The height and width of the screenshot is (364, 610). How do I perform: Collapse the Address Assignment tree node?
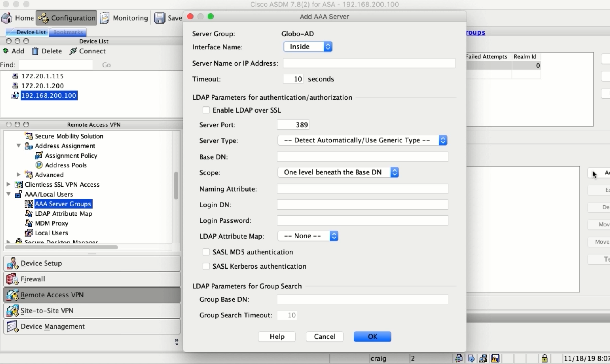19,146
